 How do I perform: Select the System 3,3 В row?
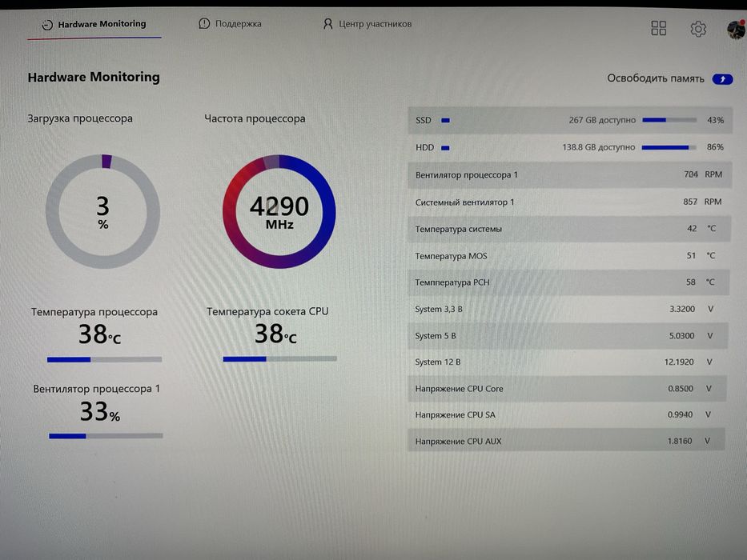pyautogui.click(x=568, y=309)
